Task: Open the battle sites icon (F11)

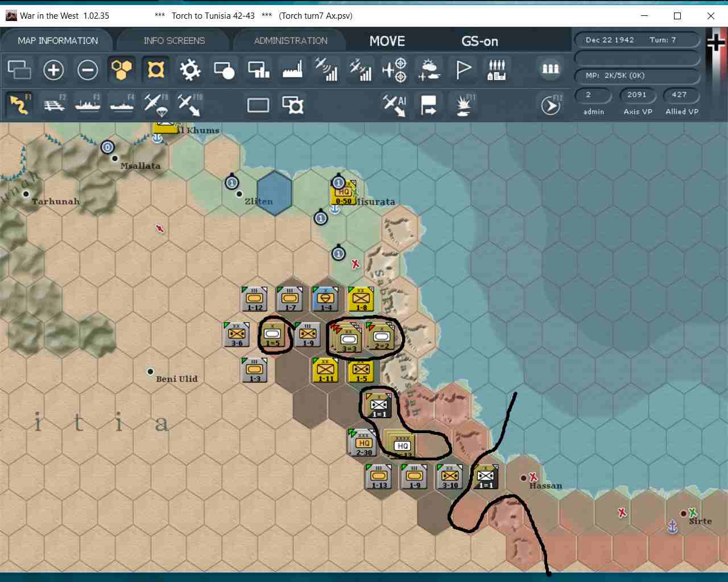Action: tap(464, 105)
